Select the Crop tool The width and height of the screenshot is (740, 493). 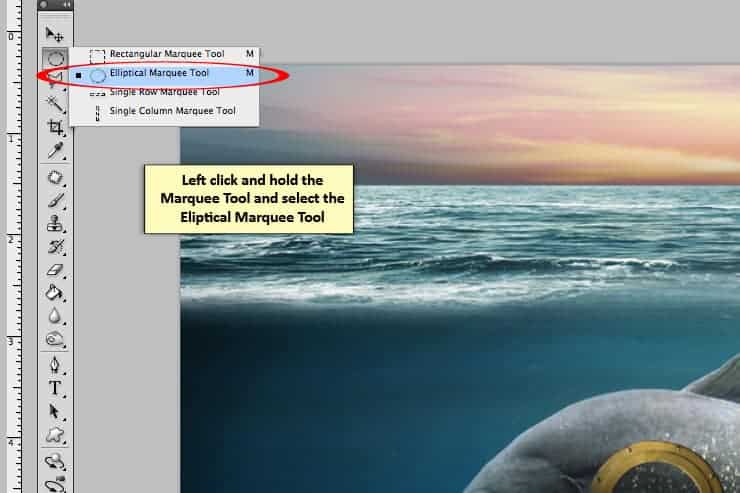[x=55, y=127]
